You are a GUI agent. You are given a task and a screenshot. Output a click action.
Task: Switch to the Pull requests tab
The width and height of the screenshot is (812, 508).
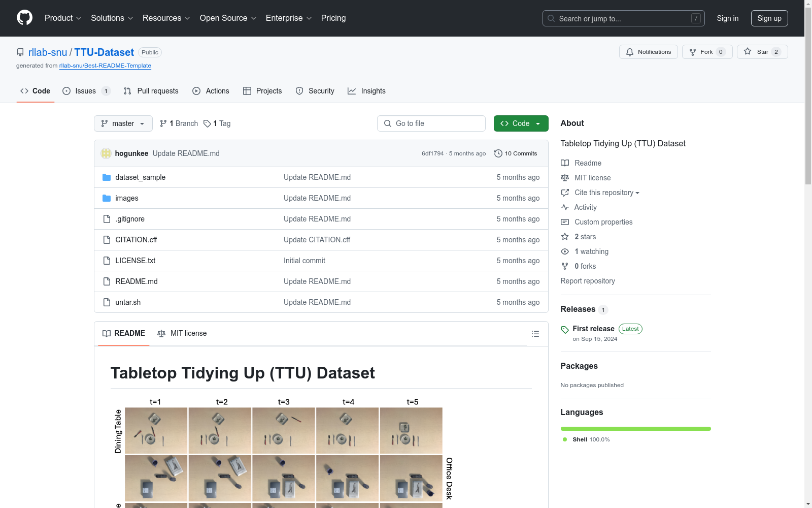tap(151, 91)
